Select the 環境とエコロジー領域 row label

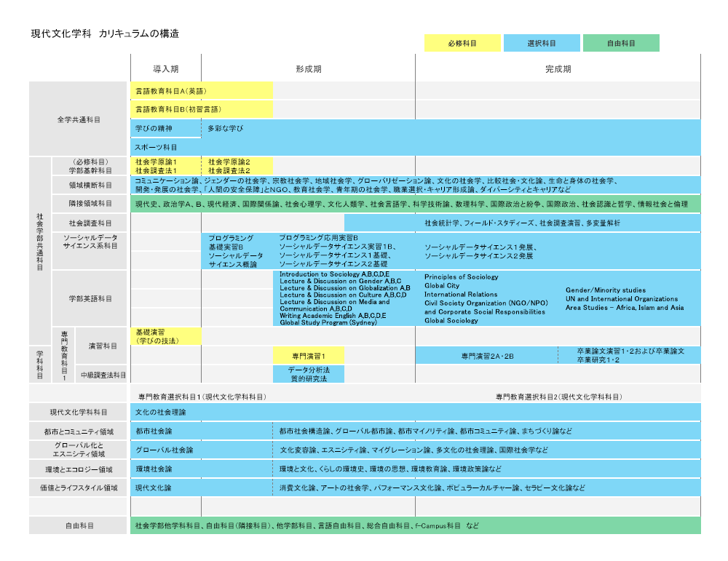coord(79,469)
